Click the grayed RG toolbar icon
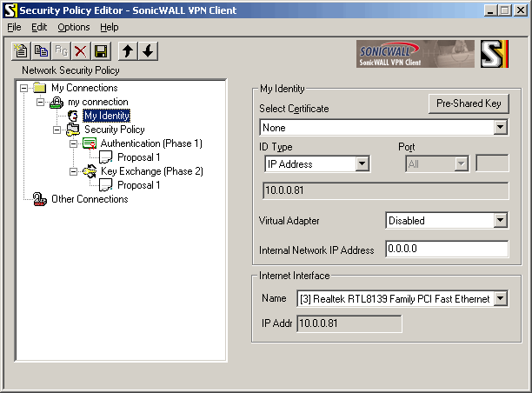 click(x=61, y=51)
